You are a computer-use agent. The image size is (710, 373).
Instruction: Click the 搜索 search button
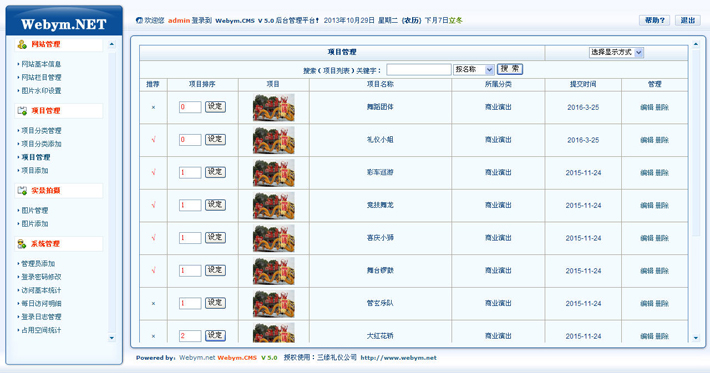pos(510,69)
